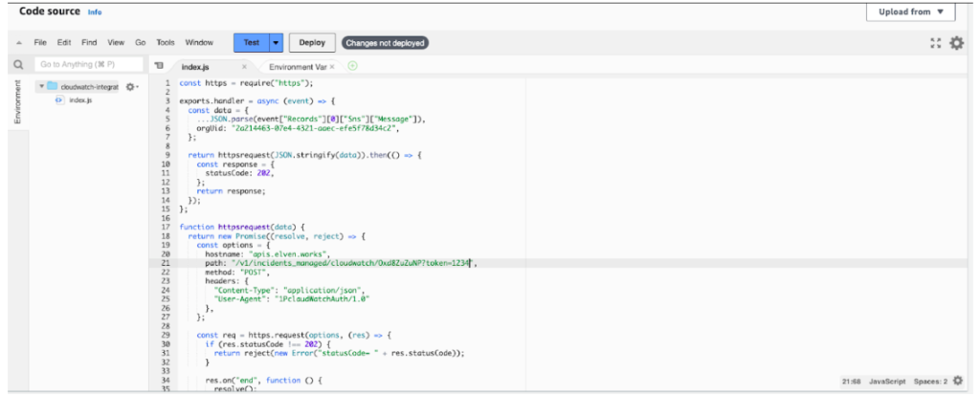Switch to the Environment Var tab

[x=297, y=67]
